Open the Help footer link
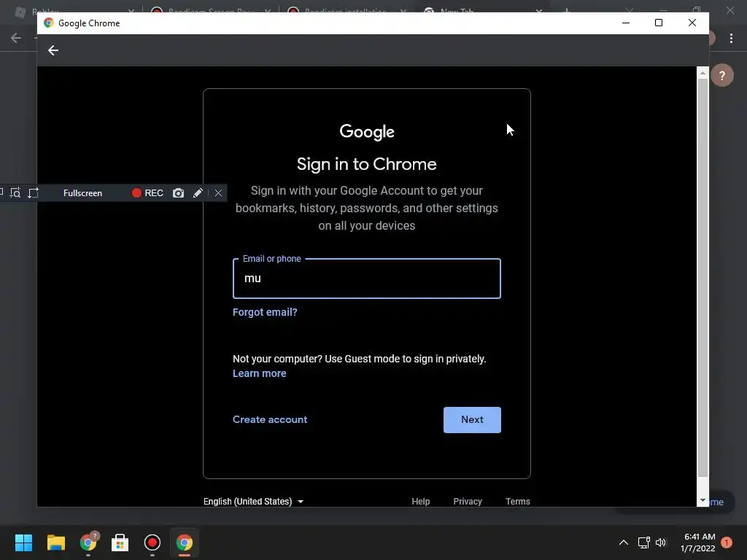This screenshot has width=747, height=560. point(421,502)
